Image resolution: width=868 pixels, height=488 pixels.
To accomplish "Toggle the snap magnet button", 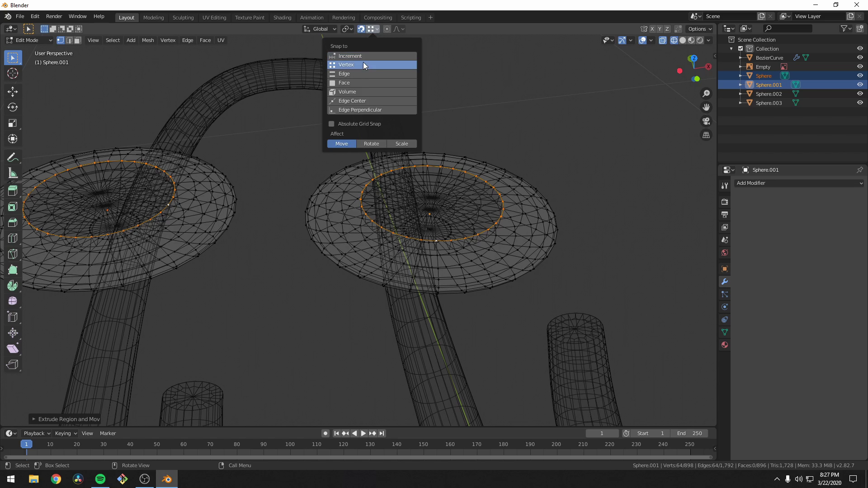I will click(361, 29).
